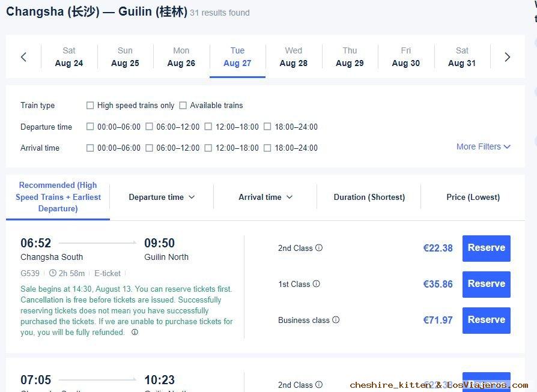Image resolution: width=537 pixels, height=392 pixels.
Task: Expand More Filters options
Action: tap(483, 146)
